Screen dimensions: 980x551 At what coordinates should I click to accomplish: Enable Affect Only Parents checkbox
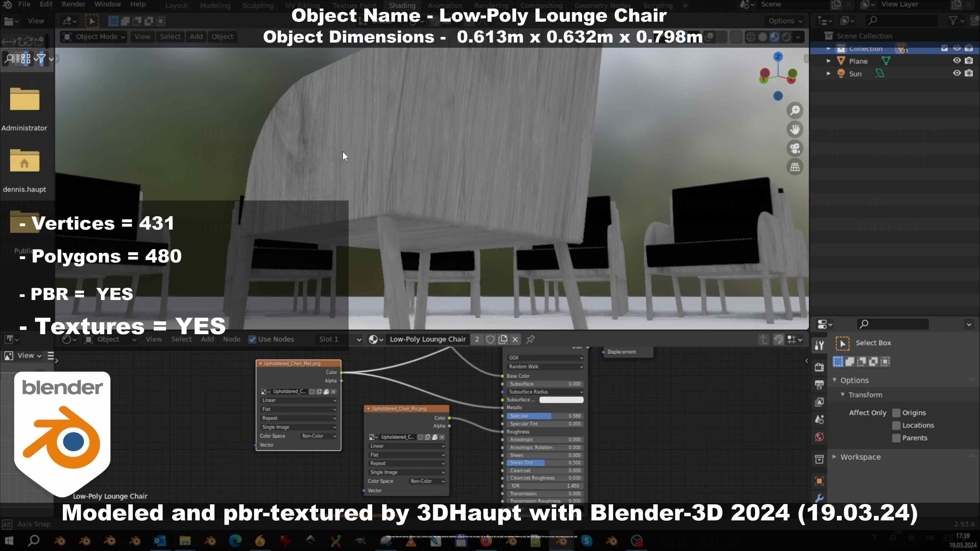click(x=896, y=438)
